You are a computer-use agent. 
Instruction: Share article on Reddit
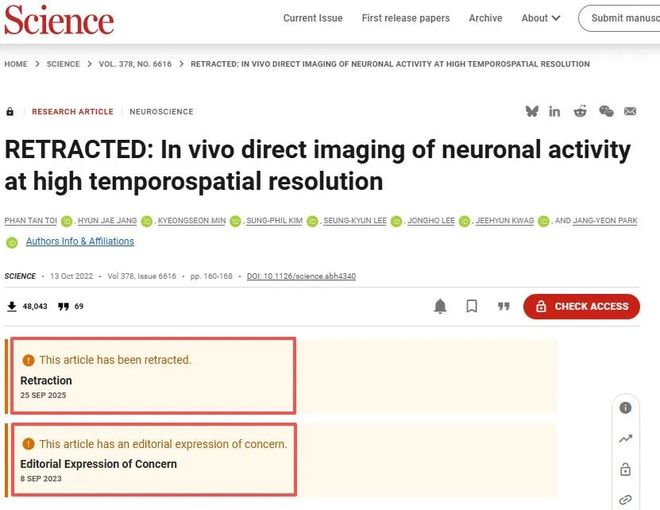580,111
